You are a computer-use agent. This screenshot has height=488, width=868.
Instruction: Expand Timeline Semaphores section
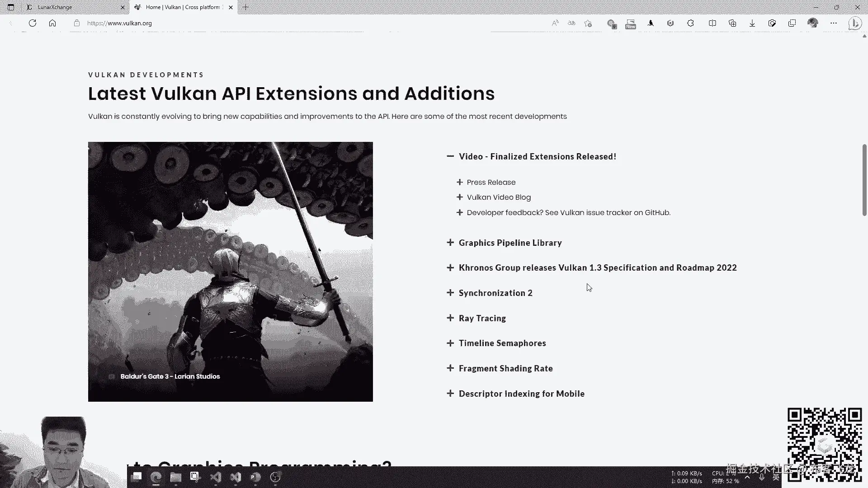click(x=502, y=343)
